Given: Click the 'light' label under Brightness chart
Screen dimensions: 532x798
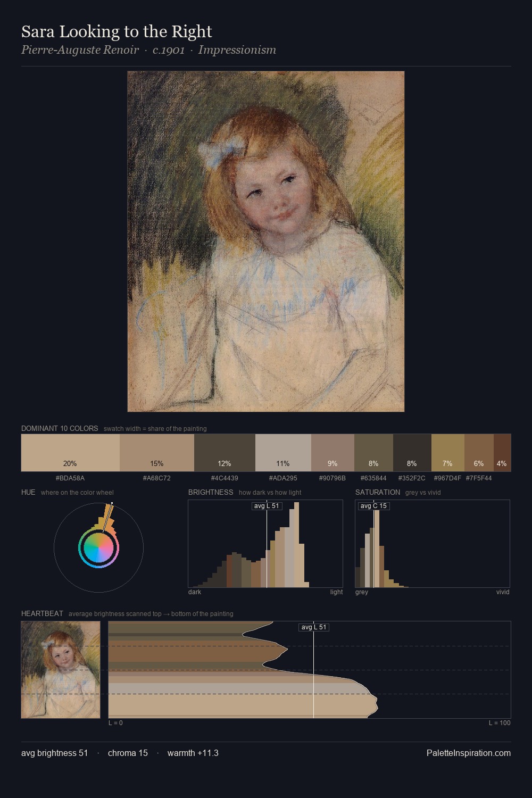Looking at the screenshot, I should pyautogui.click(x=336, y=592).
